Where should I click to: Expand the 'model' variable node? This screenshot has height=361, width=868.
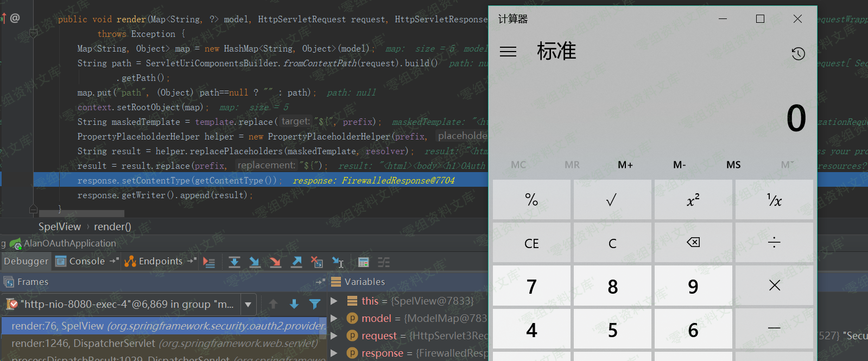pyautogui.click(x=334, y=318)
